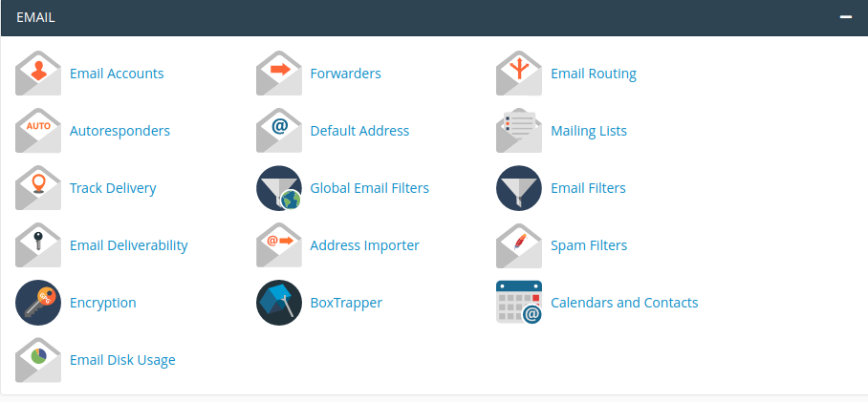
Task: Click the Email Disk Usage pie icon
Action: tap(38, 360)
